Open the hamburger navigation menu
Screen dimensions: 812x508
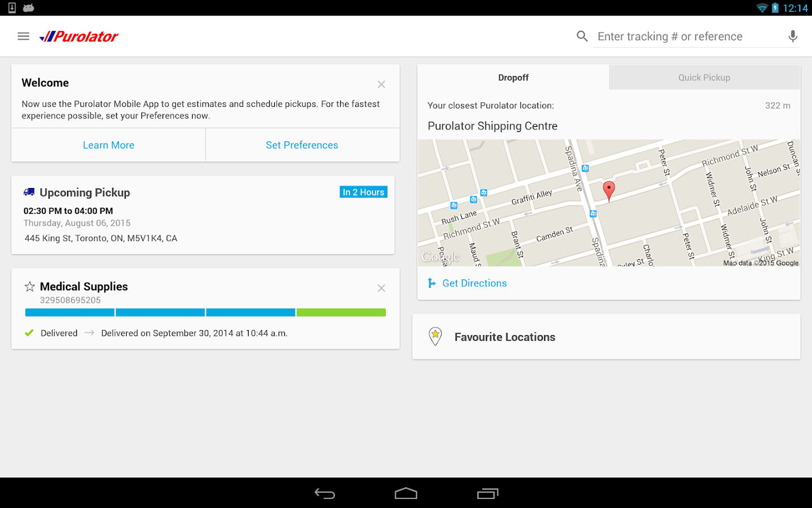tap(23, 37)
